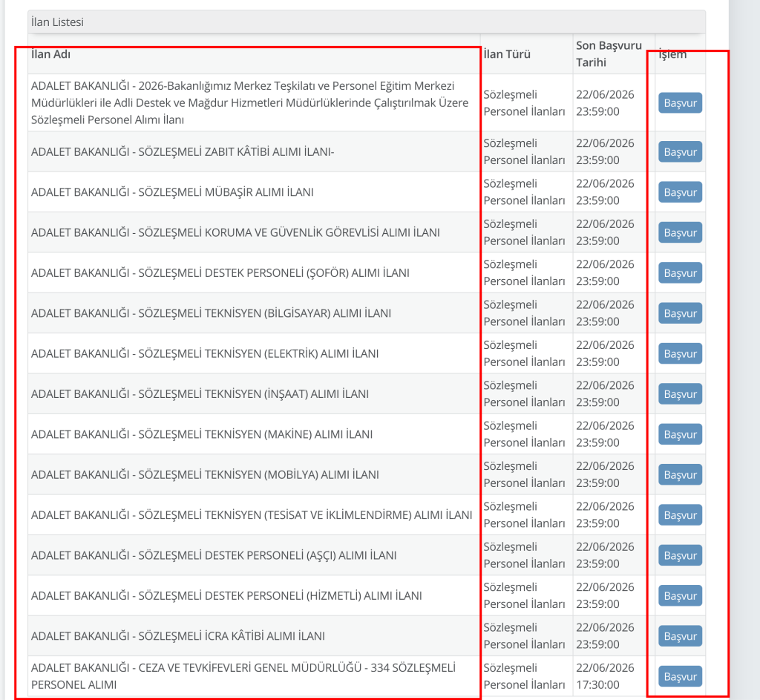Viewport: 760px width, 700px height.
Task: Click Başvur for DESTEK PERSONELİ (HİZMETLİ)
Action: coord(680,595)
